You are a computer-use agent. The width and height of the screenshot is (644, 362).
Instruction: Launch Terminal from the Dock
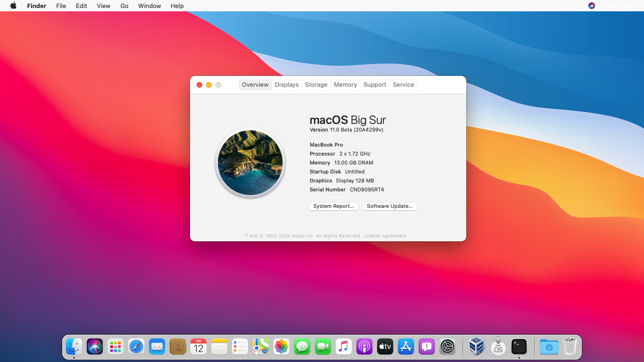(519, 347)
